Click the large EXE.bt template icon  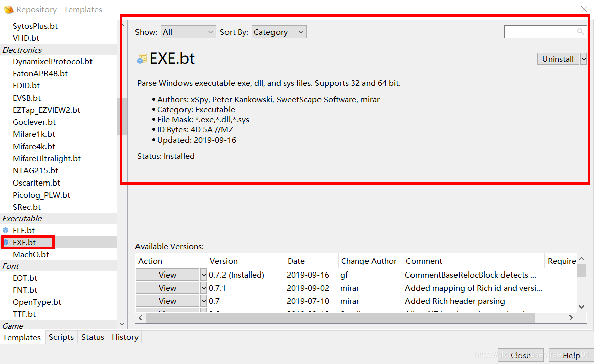coord(142,59)
